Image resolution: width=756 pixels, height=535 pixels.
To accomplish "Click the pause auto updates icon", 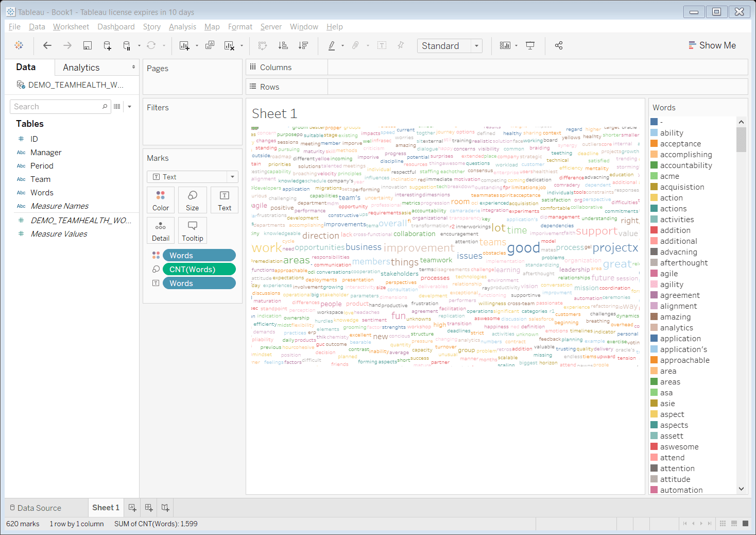I will click(x=127, y=45).
